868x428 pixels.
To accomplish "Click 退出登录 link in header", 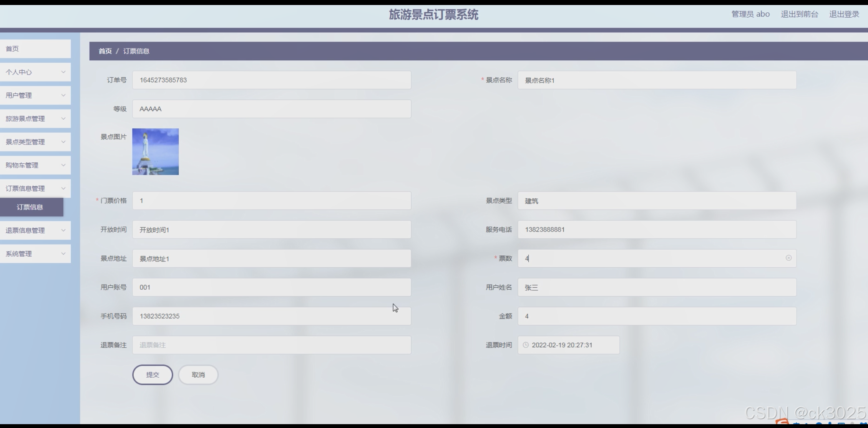I will 844,14.
